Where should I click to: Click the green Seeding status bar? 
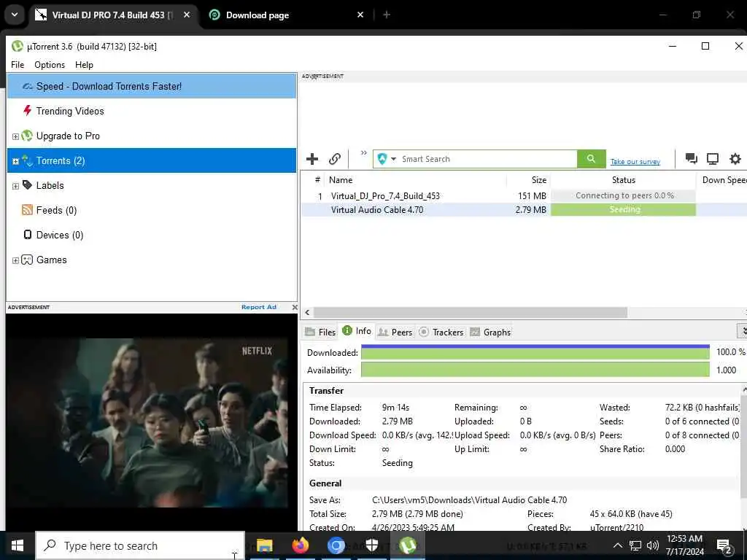[623, 209]
